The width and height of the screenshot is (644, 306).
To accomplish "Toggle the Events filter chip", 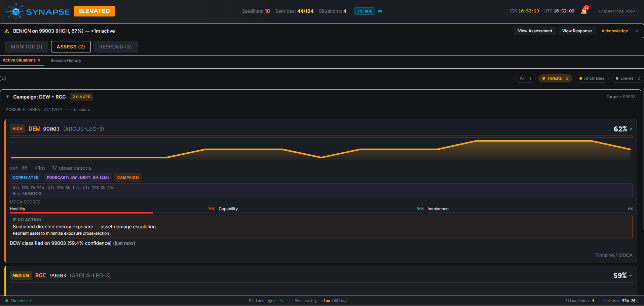I will coord(627,78).
